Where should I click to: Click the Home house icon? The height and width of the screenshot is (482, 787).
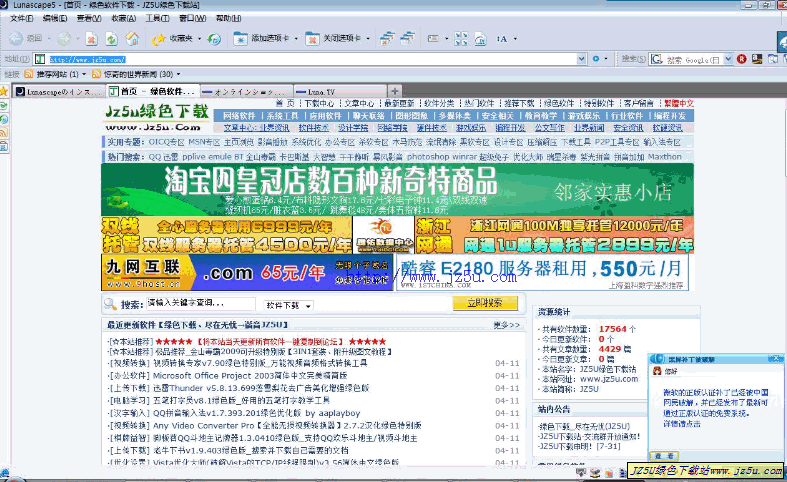(x=132, y=39)
